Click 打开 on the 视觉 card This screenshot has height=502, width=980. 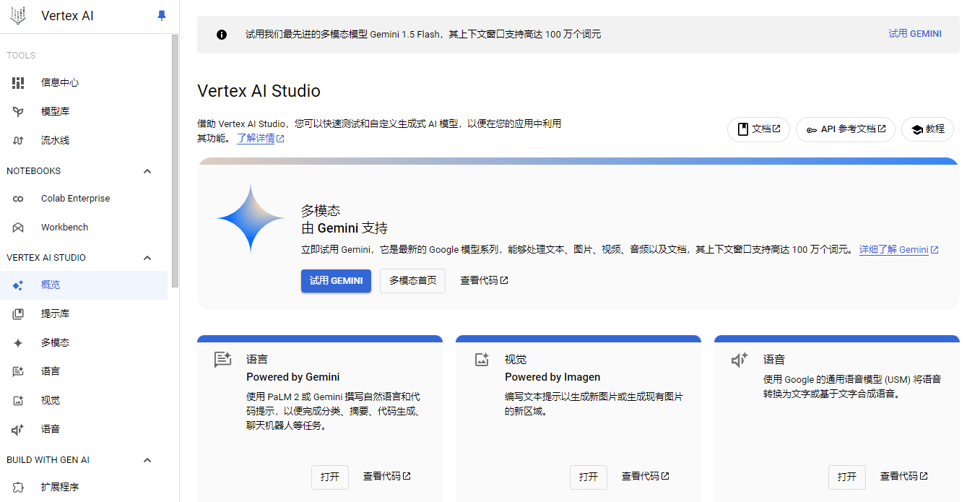tap(589, 477)
